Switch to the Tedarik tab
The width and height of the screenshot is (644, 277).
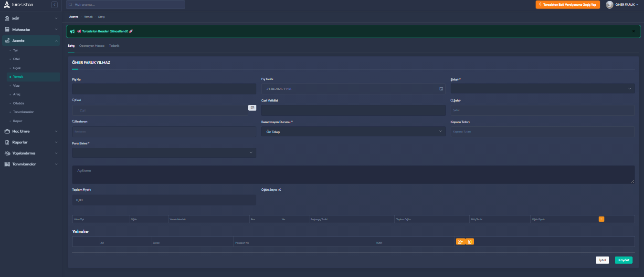pyautogui.click(x=114, y=46)
